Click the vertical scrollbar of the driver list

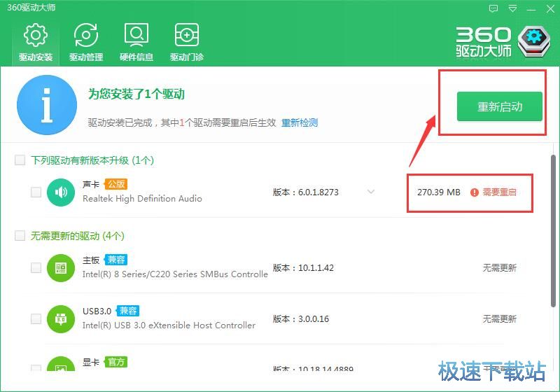(x=553, y=230)
